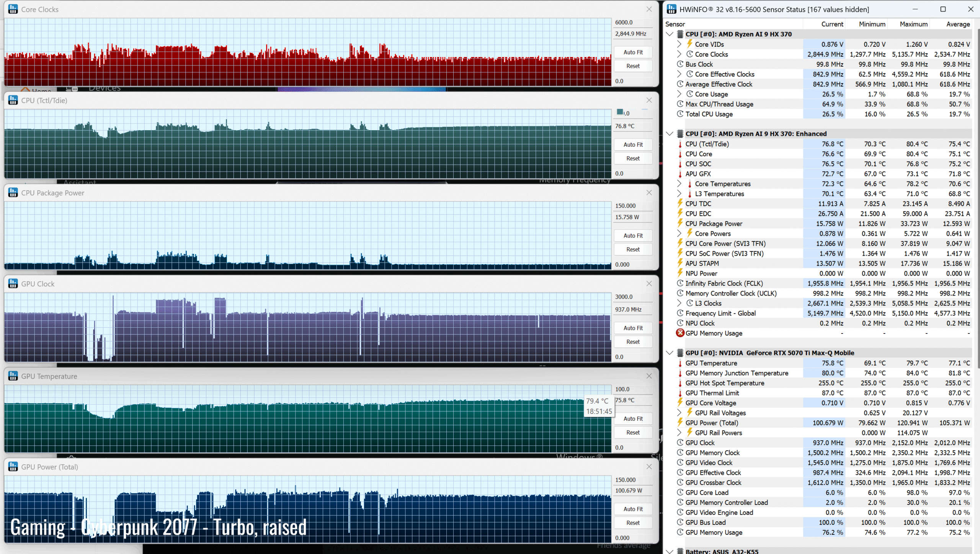This screenshot has height=554, width=980.
Task: Click the lightning icon beside GPU Power (Total)
Action: coord(680,423)
